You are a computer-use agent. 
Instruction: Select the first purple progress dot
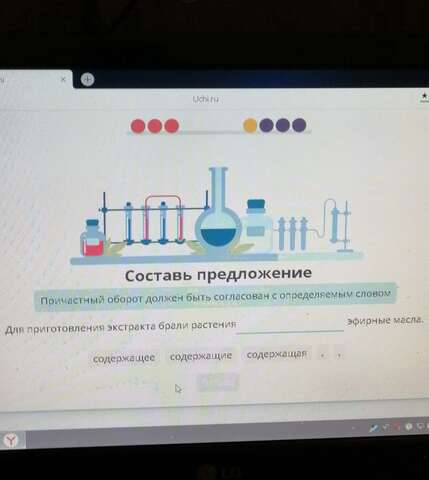pyautogui.click(x=266, y=125)
